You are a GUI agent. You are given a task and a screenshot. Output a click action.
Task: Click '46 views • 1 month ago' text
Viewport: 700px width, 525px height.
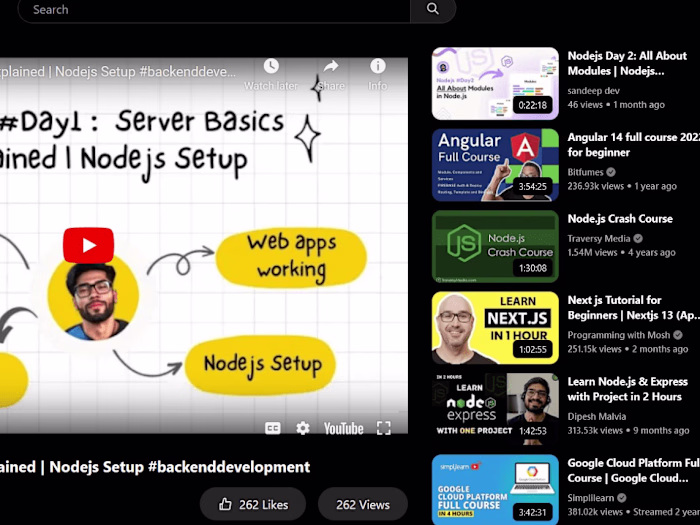[616, 105]
